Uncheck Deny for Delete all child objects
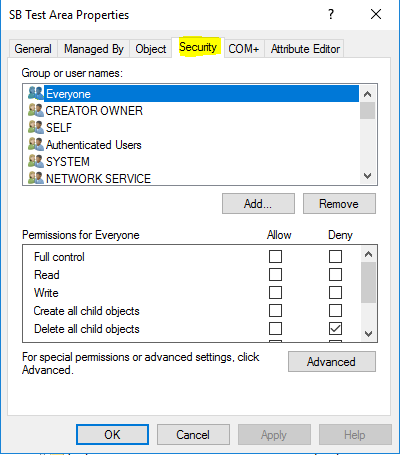 point(335,329)
